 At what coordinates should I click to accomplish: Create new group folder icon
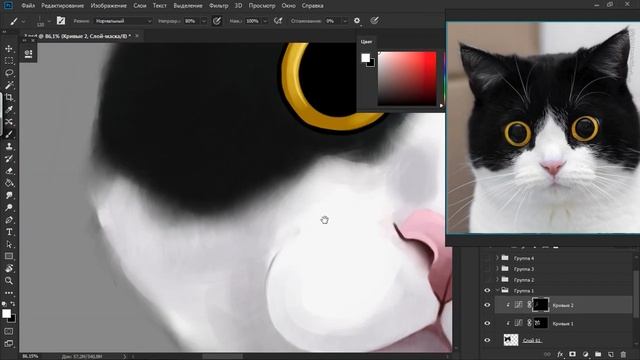coord(598,354)
